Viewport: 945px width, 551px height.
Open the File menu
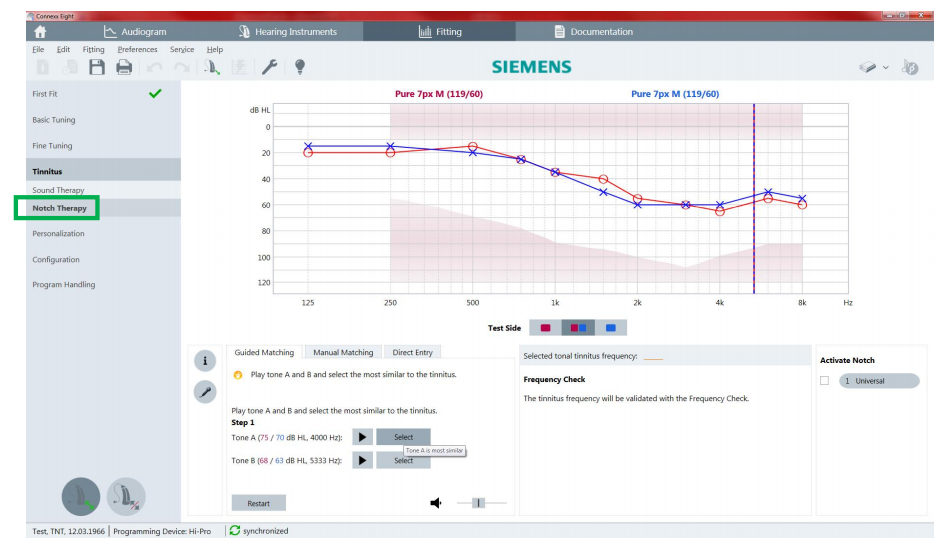click(x=38, y=49)
